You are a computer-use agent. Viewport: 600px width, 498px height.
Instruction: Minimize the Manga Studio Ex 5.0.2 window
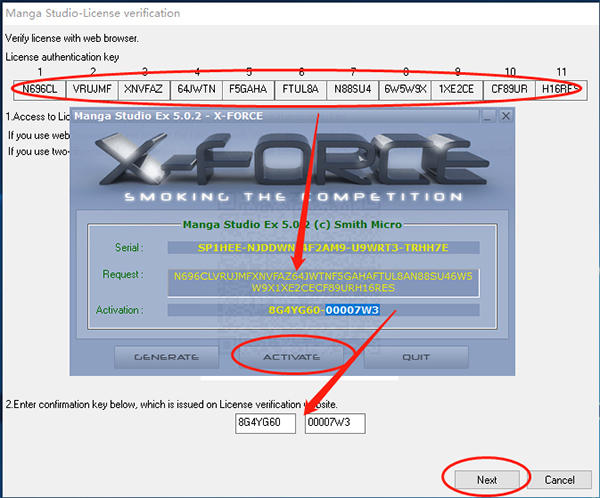click(487, 117)
